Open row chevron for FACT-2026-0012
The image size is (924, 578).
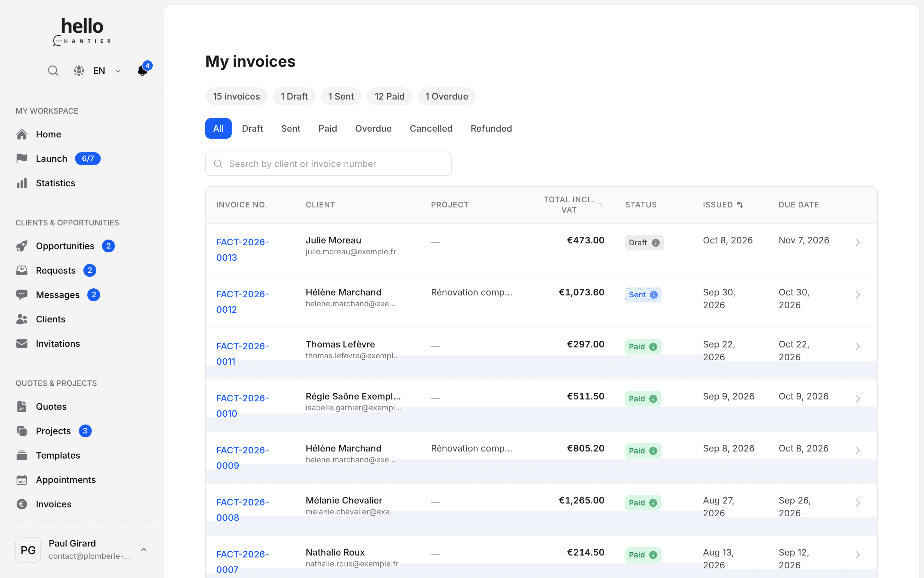coord(858,295)
